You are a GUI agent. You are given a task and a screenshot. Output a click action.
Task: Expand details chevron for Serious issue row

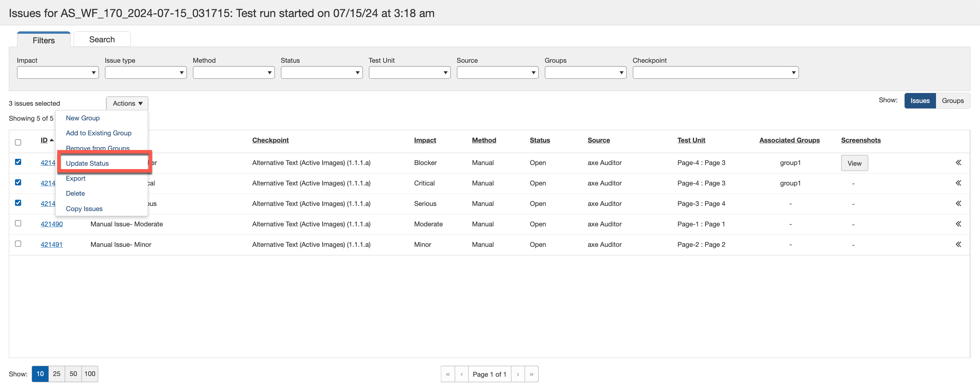click(x=958, y=204)
